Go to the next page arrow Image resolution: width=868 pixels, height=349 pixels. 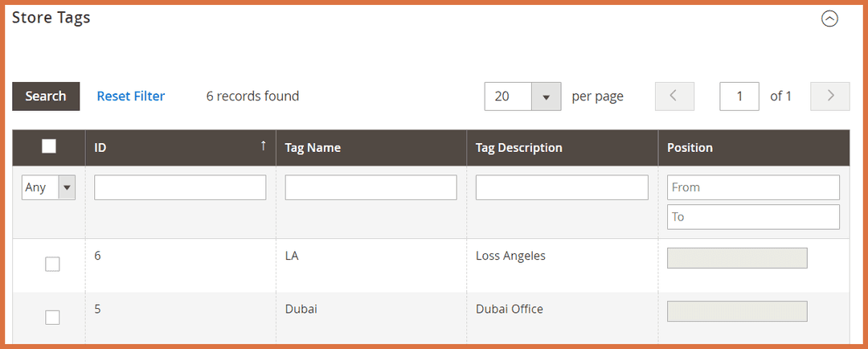830,96
